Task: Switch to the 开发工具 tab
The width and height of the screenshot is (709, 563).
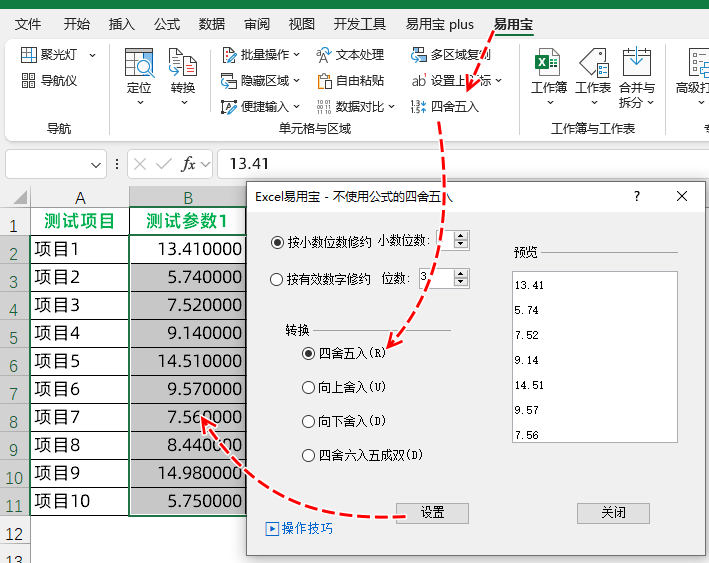Action: [x=360, y=24]
